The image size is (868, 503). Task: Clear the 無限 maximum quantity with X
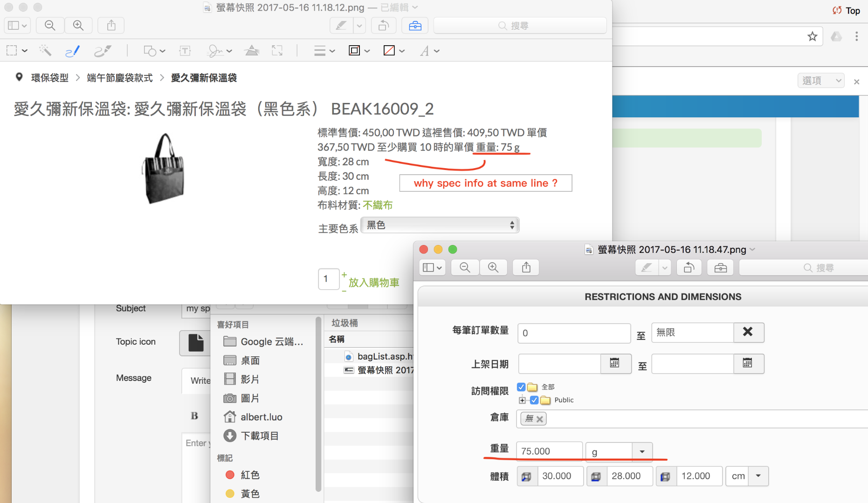[x=748, y=332]
